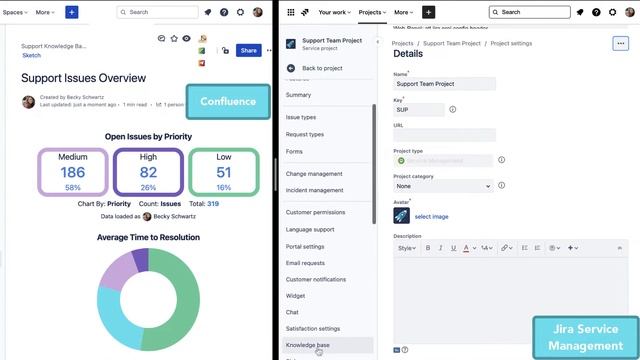Click the info icon beside Project type

[501, 160]
